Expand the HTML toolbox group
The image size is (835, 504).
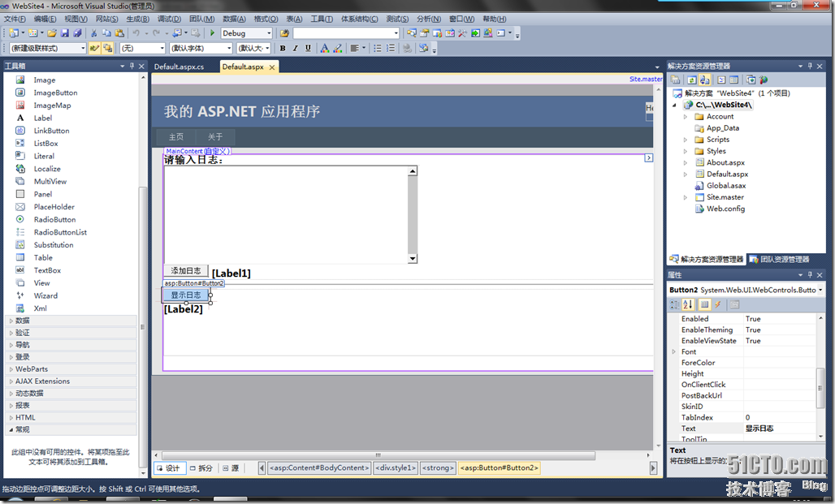pyautogui.click(x=11, y=418)
